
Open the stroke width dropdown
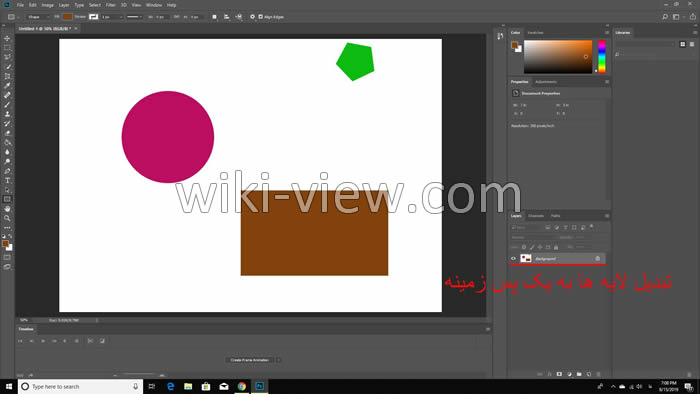(112, 17)
